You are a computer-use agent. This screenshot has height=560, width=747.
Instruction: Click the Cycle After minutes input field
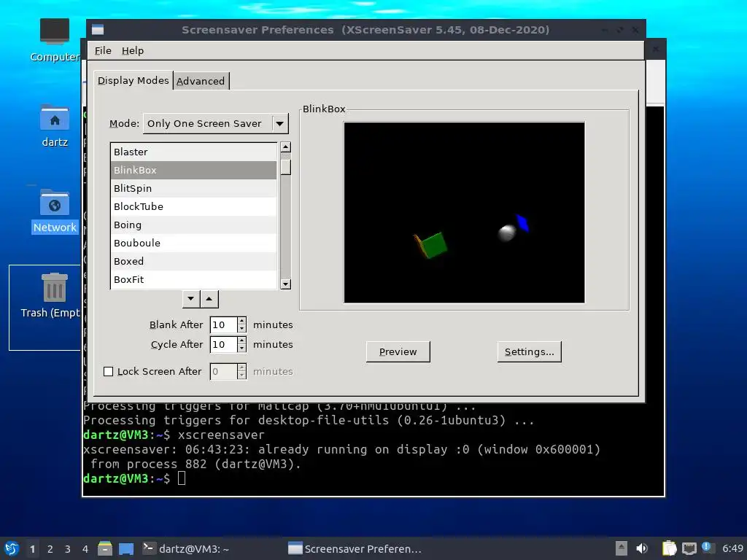[223, 344]
